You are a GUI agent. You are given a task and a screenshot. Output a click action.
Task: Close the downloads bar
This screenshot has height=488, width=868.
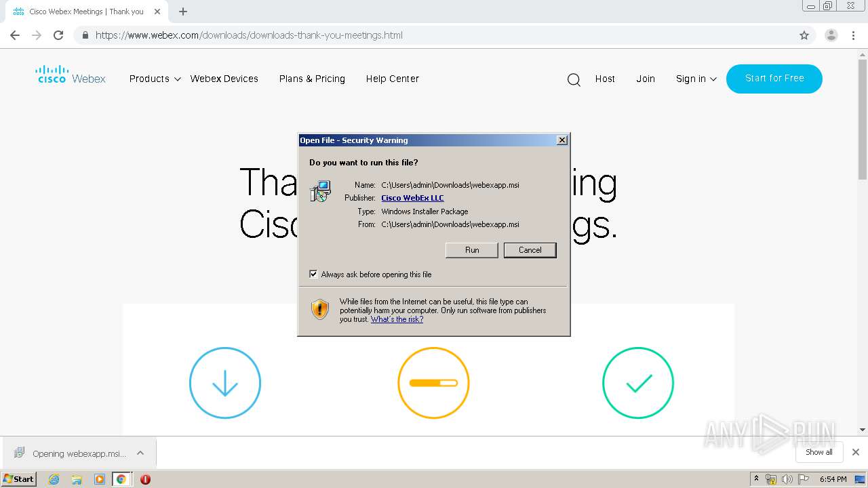point(856,452)
